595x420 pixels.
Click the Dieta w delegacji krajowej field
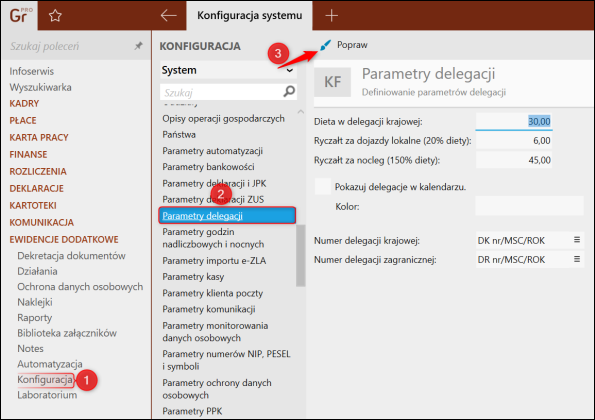514,121
